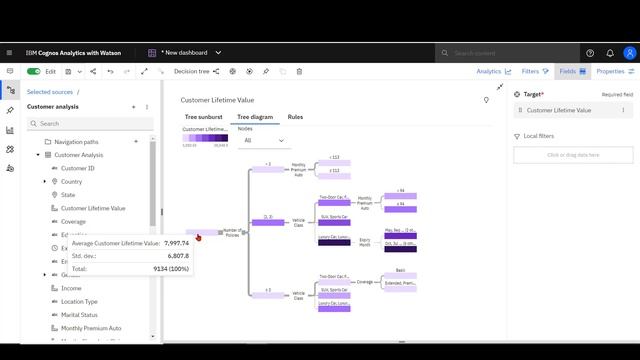Viewport: 640px width, 360px height.
Task: Click the expand to fullscreen arrows icon
Action: point(144,71)
